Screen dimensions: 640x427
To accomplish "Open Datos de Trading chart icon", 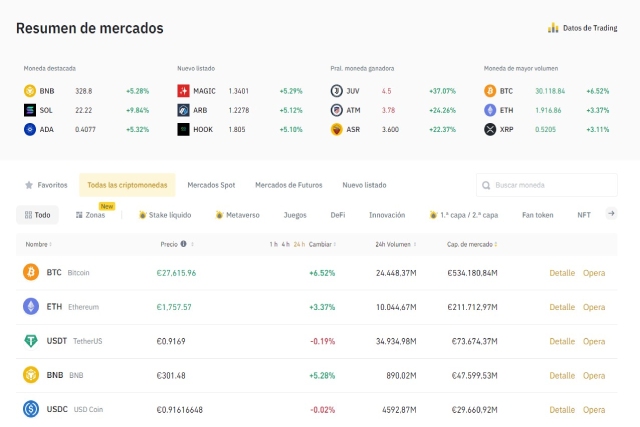I will click(x=553, y=28).
